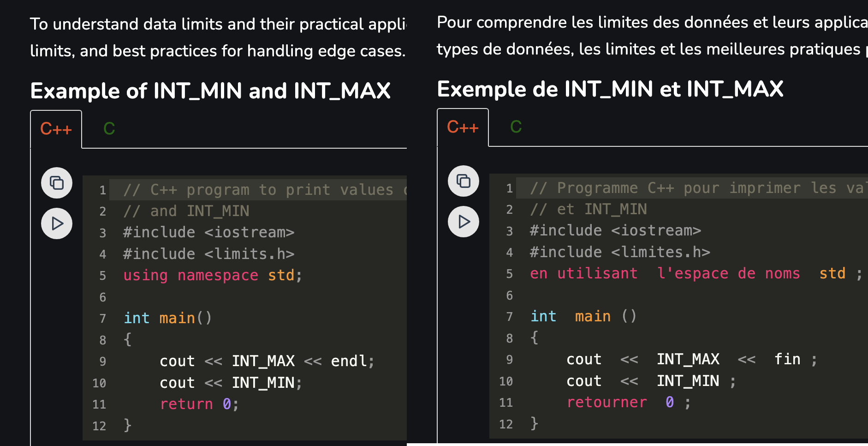This screenshot has height=446, width=868.
Task: Click 'int main()' in English code
Action: pyautogui.click(x=168, y=318)
